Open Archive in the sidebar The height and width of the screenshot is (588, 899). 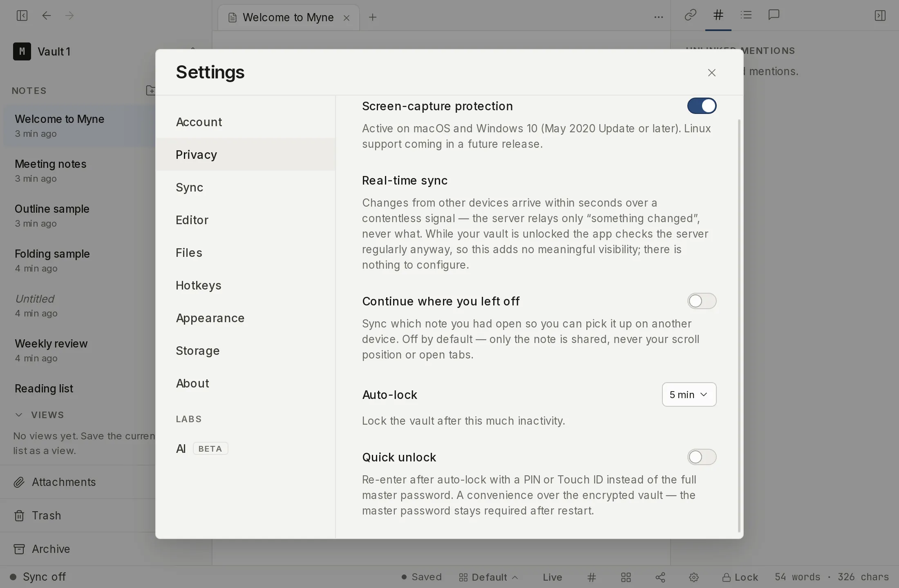[x=78, y=549]
